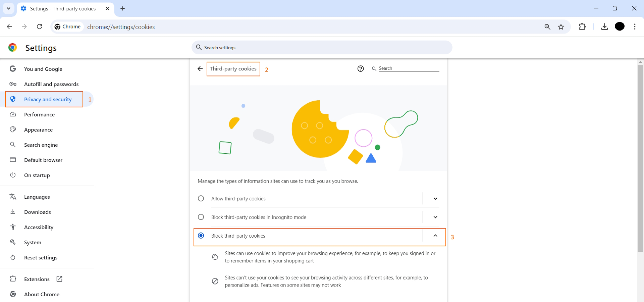Image resolution: width=644 pixels, height=302 pixels.
Task: Select the Block third-party cookies option
Action: 201,236
